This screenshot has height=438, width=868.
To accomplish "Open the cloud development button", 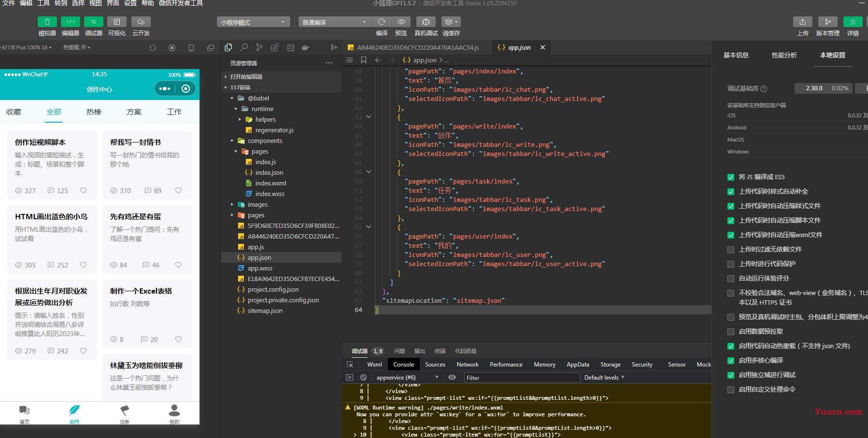I will click(141, 22).
